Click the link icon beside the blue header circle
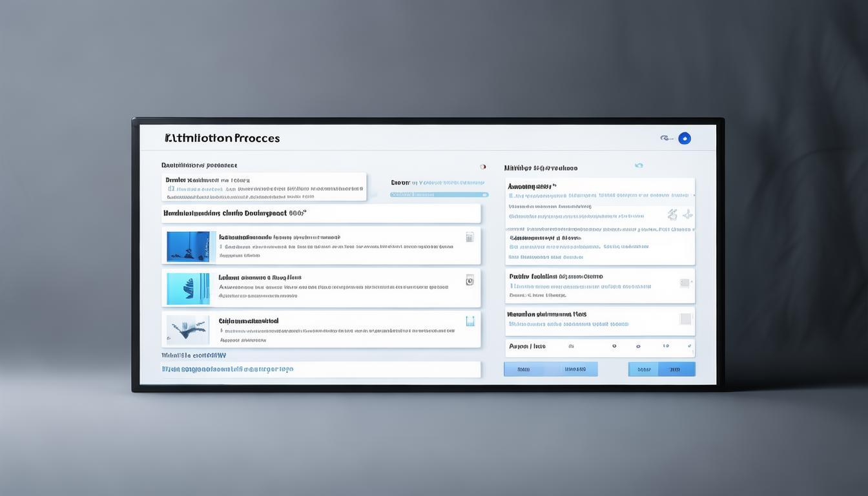 [666, 138]
